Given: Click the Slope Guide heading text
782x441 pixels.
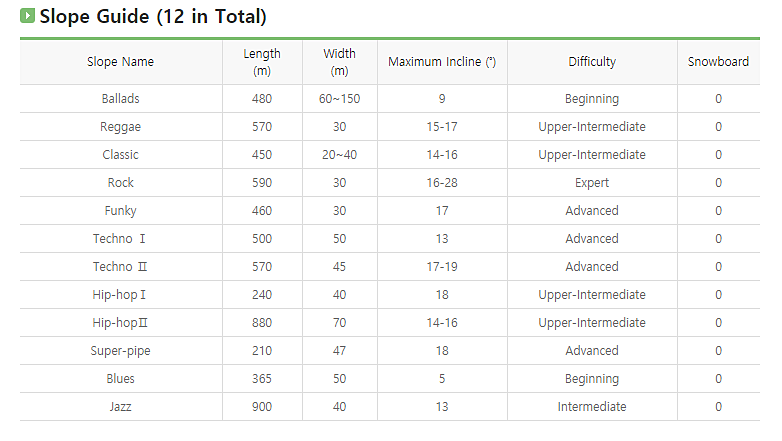Looking at the screenshot, I should 153,16.
